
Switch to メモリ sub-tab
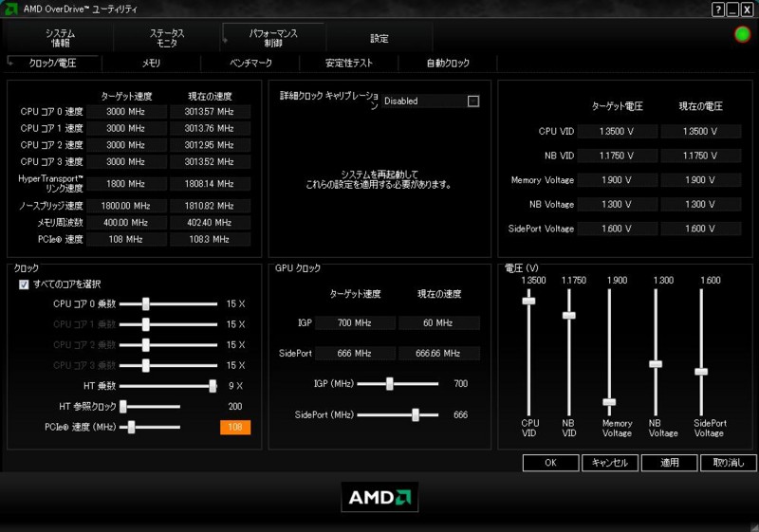pyautogui.click(x=151, y=63)
